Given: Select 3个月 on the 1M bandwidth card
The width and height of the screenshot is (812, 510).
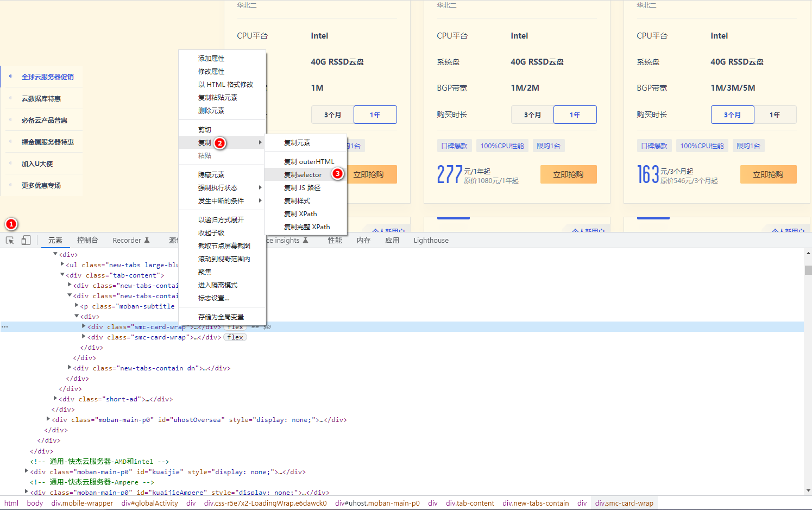Looking at the screenshot, I should coord(332,115).
